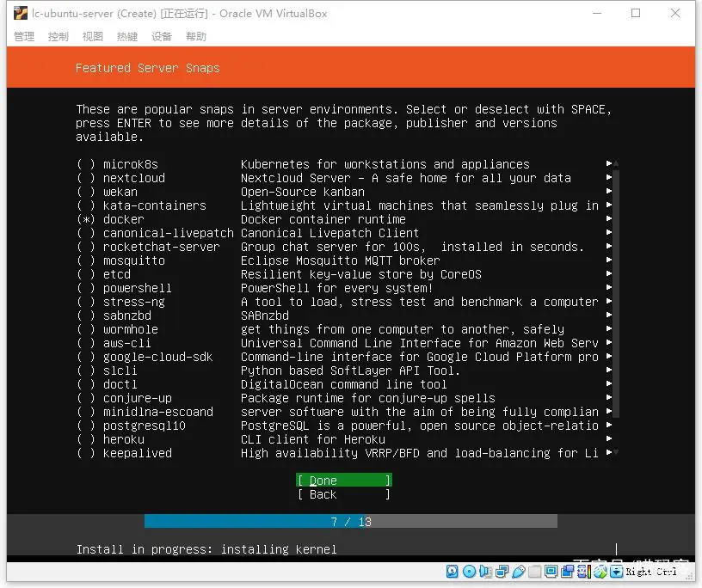
Task: Click the docker snap name
Action: point(124,219)
